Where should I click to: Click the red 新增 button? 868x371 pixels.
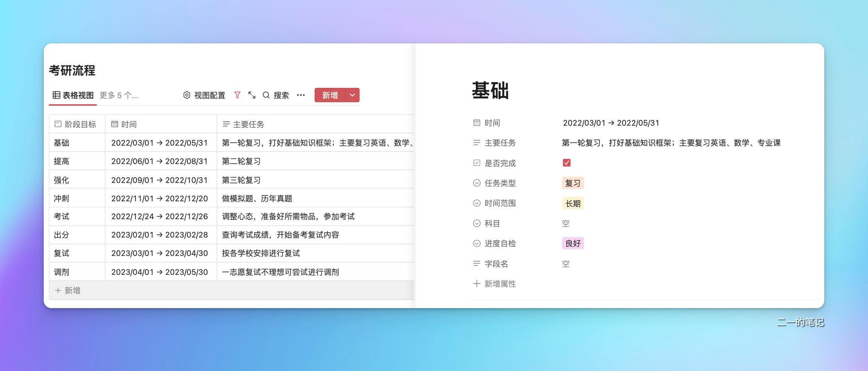(329, 95)
